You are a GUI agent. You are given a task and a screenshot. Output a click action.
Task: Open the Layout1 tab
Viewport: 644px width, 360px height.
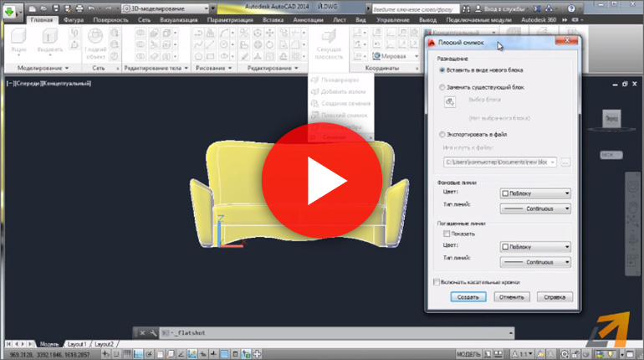(77, 344)
